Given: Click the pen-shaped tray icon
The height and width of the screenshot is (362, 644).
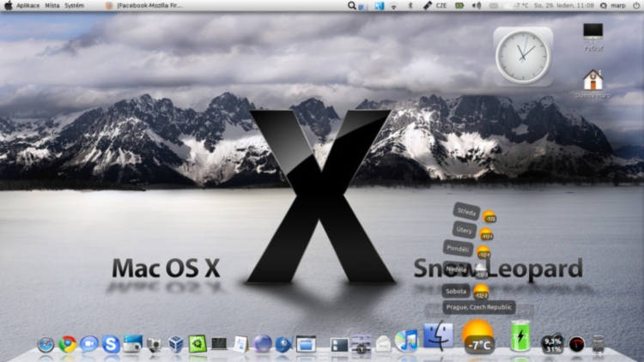Looking at the screenshot, I should [428, 6].
